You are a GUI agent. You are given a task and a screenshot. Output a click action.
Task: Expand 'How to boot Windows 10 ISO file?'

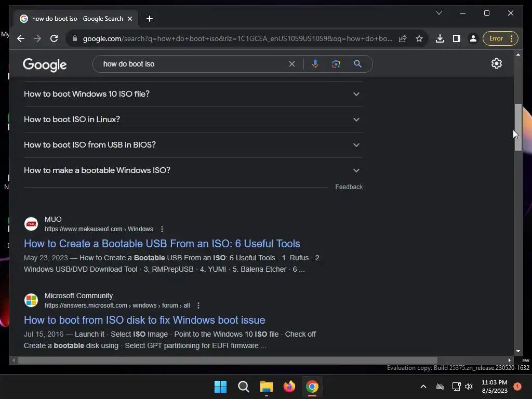[x=193, y=94]
